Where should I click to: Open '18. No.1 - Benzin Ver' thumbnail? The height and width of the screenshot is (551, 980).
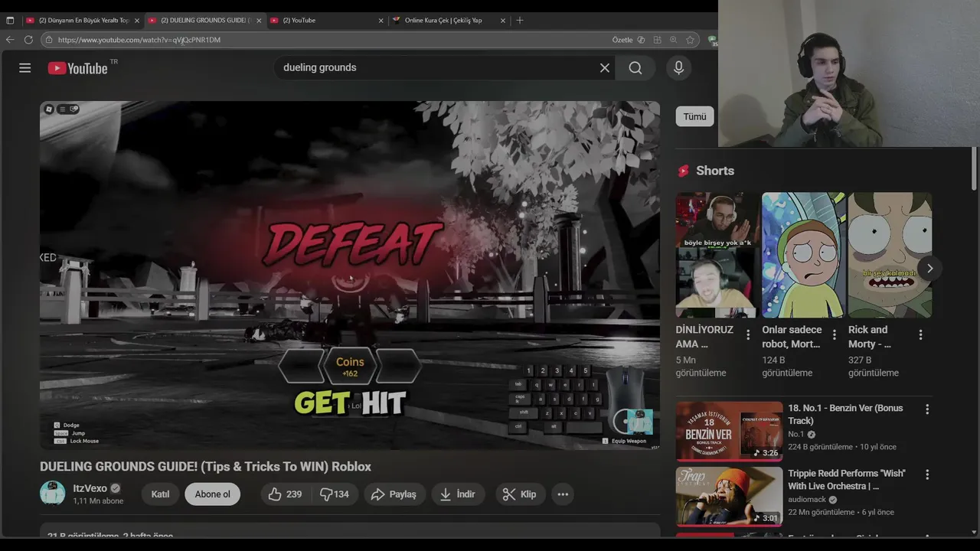(729, 432)
